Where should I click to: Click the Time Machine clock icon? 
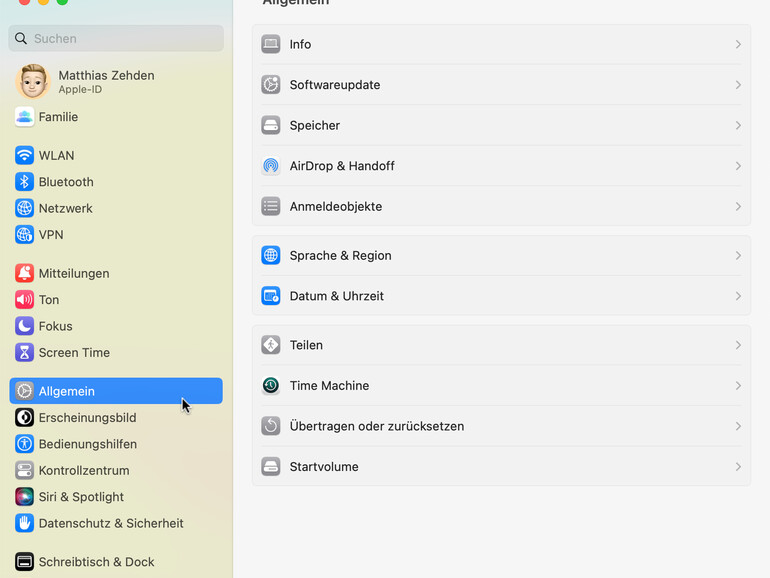271,385
